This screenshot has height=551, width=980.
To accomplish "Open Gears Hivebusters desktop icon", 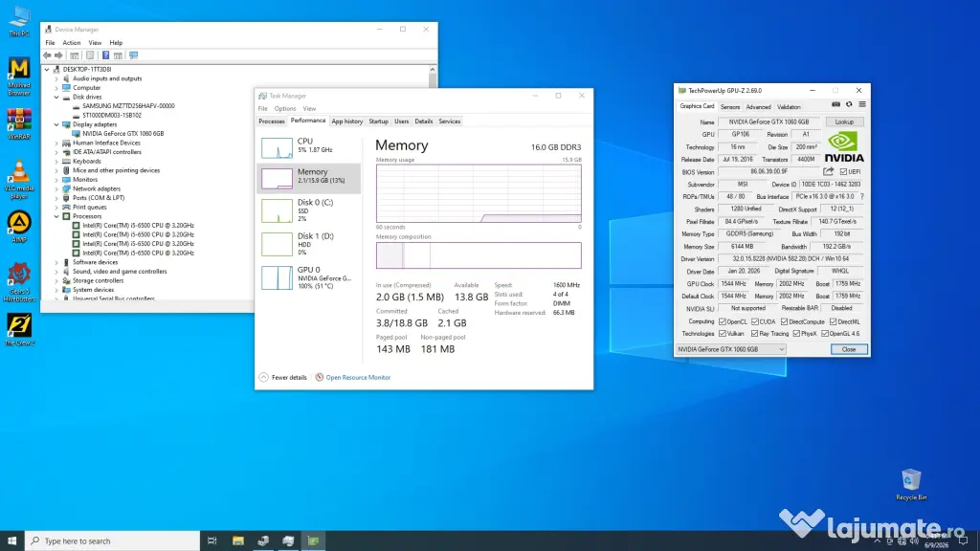I will pos(19,282).
